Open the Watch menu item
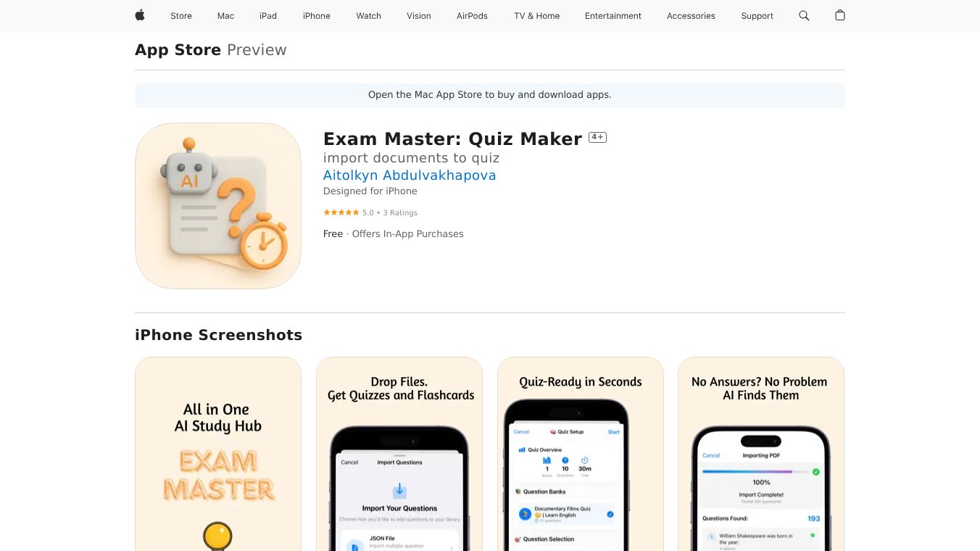 [x=369, y=16]
